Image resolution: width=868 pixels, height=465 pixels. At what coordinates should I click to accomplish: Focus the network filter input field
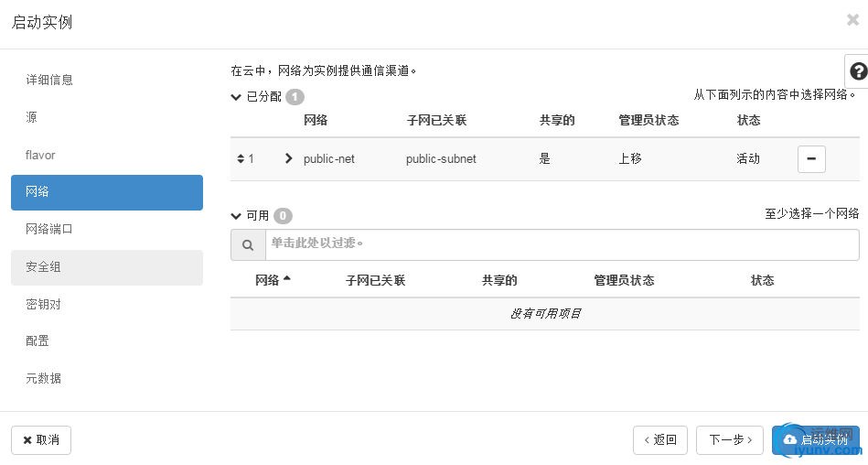pos(562,245)
